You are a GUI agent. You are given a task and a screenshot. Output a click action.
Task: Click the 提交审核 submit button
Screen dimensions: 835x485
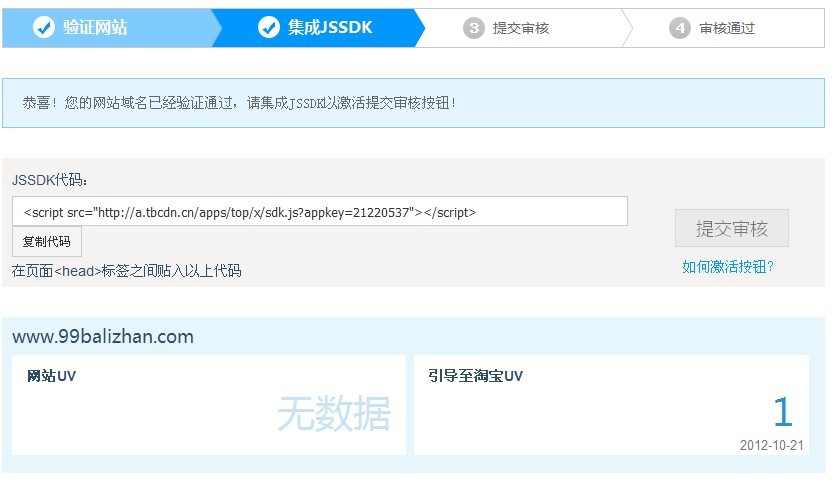point(732,228)
